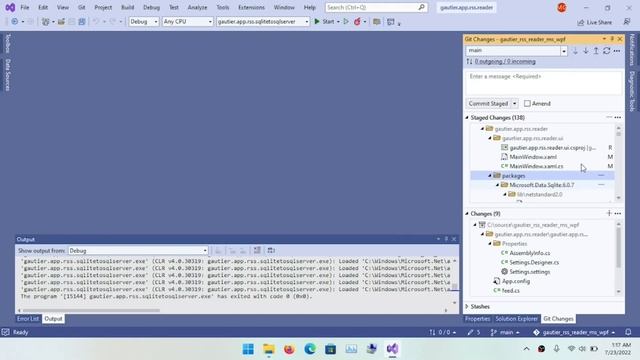Expand the Stashes section

coord(467,307)
